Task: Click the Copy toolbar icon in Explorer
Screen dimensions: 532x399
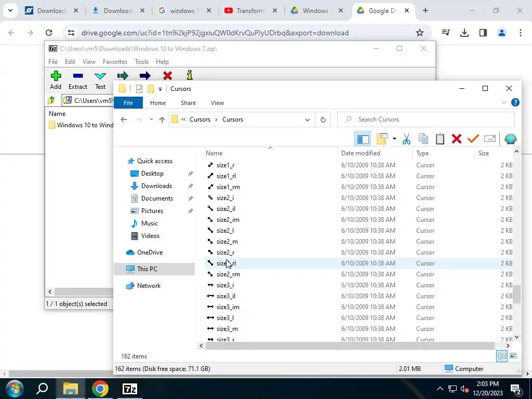Action: tap(423, 138)
